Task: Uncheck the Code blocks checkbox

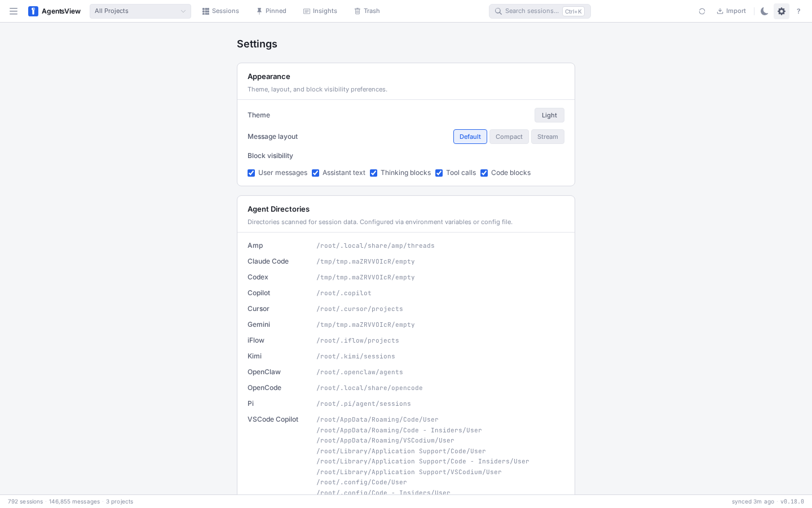Action: [x=484, y=173]
